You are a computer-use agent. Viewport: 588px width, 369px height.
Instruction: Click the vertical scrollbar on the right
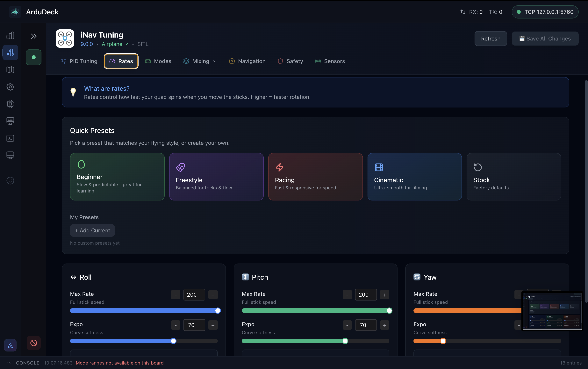[x=586, y=192]
